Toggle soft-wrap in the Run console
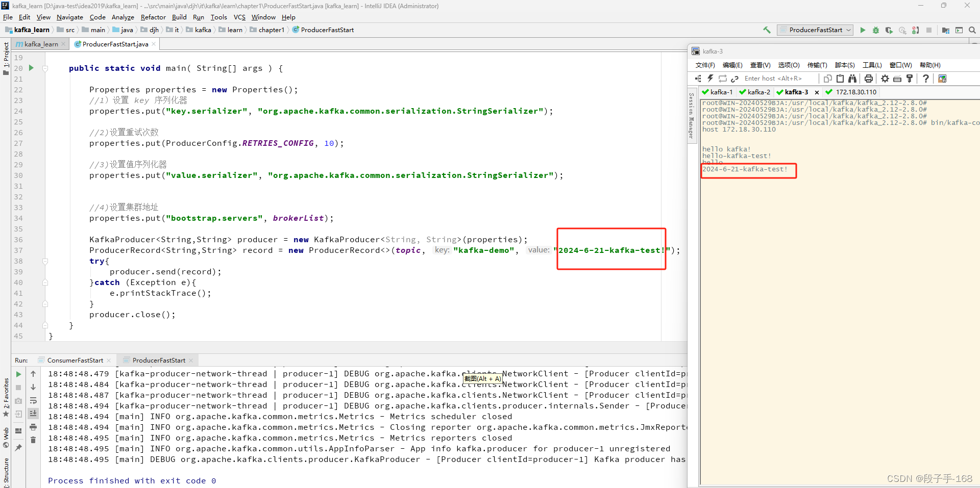980x488 pixels. point(33,400)
